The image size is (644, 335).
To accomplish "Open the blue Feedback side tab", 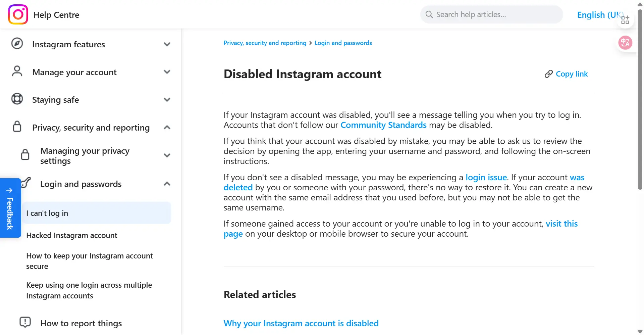I will click(10, 208).
